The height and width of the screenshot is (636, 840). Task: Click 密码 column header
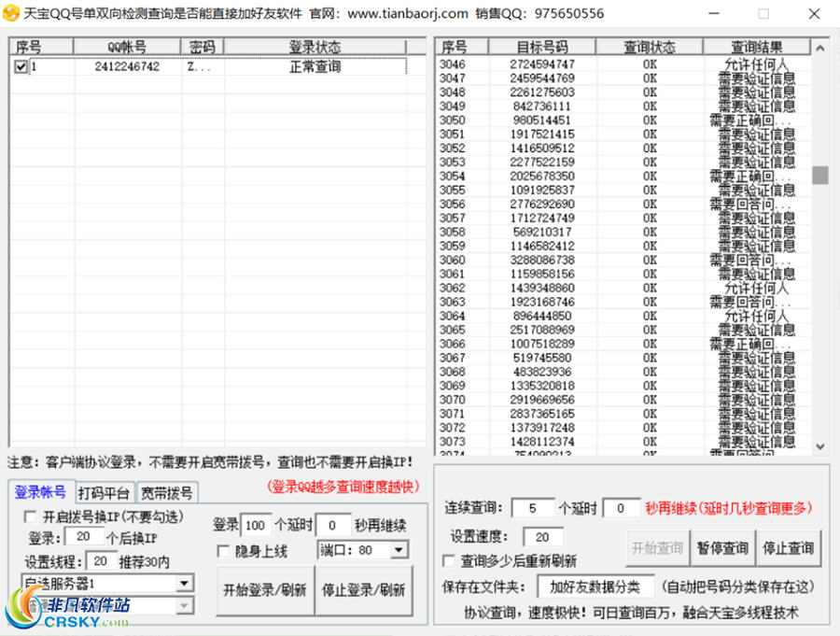click(x=203, y=48)
